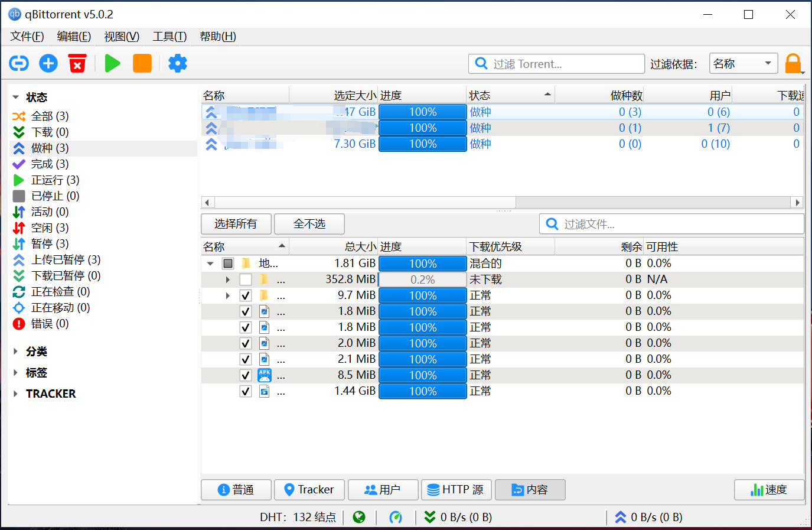812x530 pixels.
Task: Expand the 标签 sidebar section
Action: (x=16, y=373)
